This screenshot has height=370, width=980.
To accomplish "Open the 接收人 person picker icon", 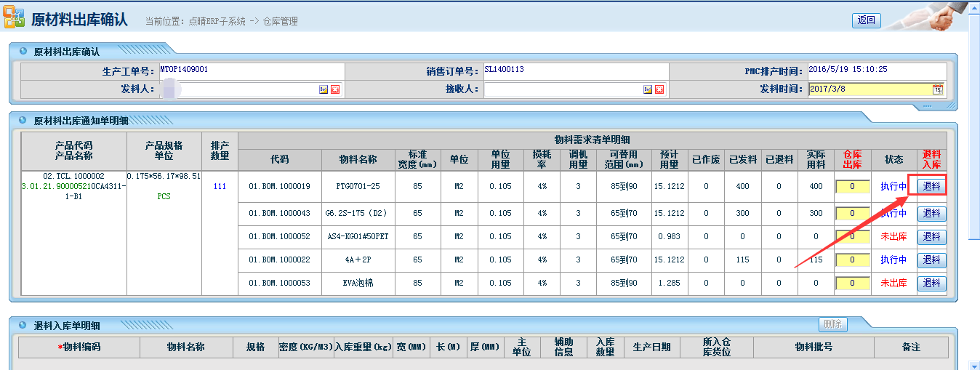I will [x=648, y=89].
